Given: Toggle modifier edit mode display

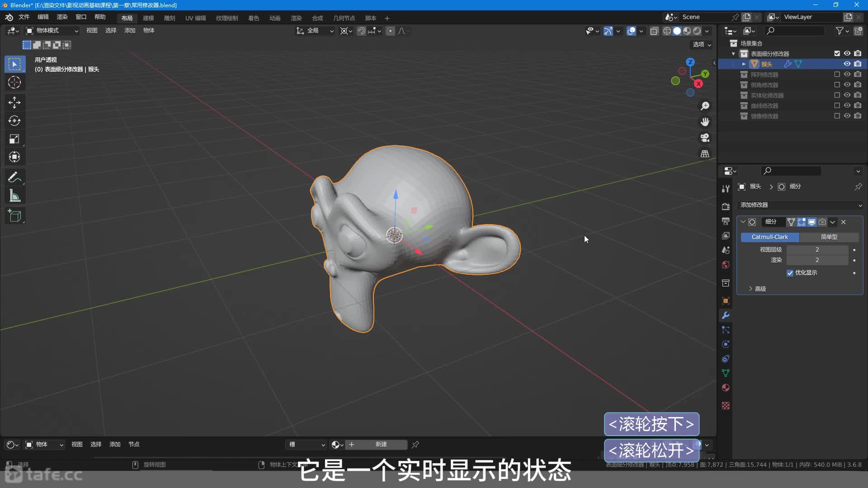Looking at the screenshot, I should coord(802,222).
